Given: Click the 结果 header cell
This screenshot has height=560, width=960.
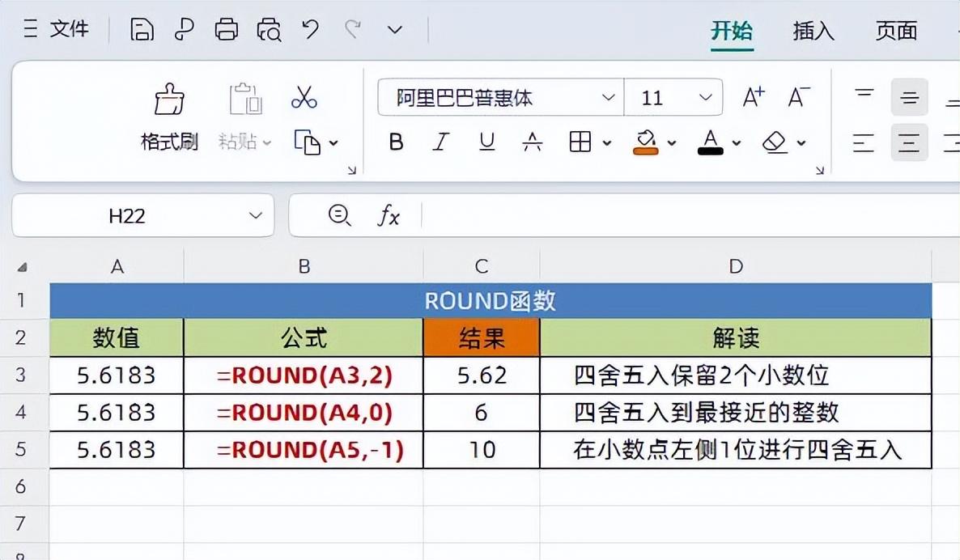Looking at the screenshot, I should point(482,337).
